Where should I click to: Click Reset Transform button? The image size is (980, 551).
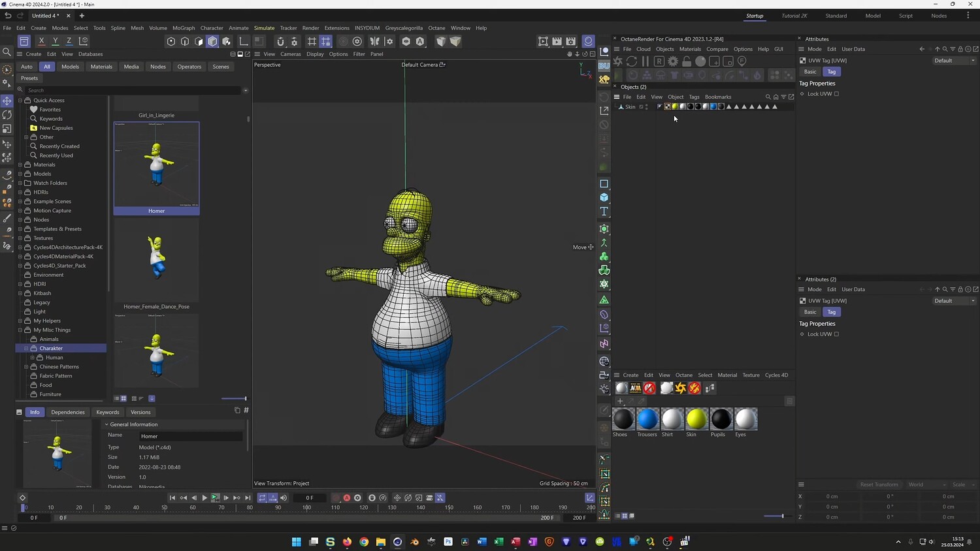point(879,484)
